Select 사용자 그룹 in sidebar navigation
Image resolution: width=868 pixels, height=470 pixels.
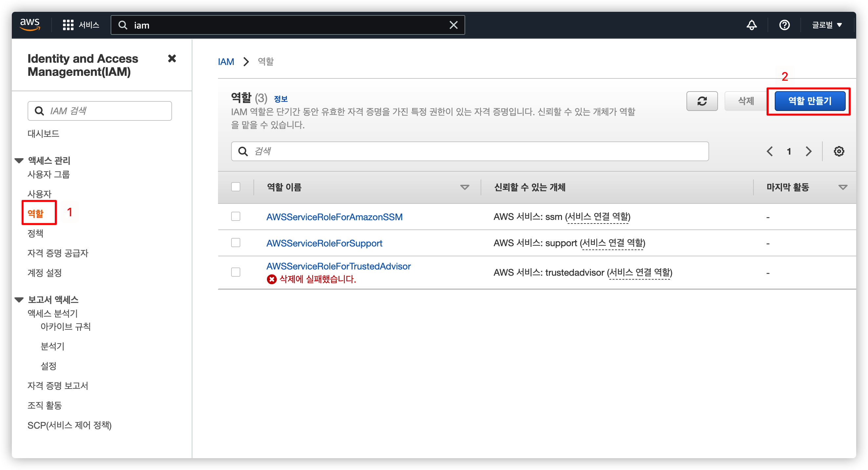[49, 174]
